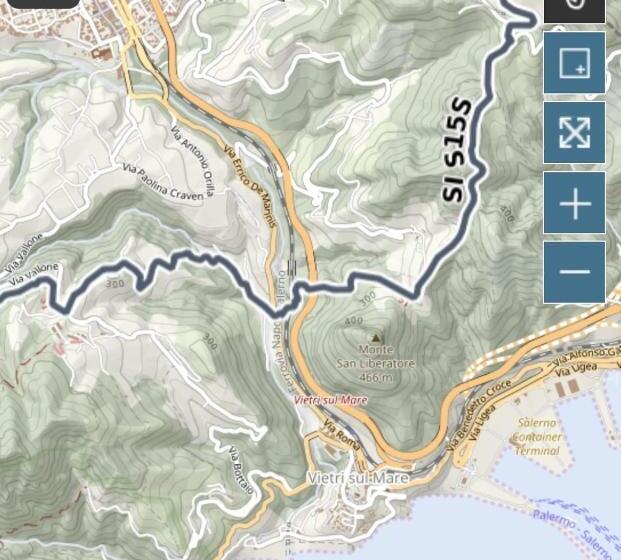Screen dimensions: 621x560
Task: Click the Via Enrico De Marinis road label
Action: pos(249,186)
